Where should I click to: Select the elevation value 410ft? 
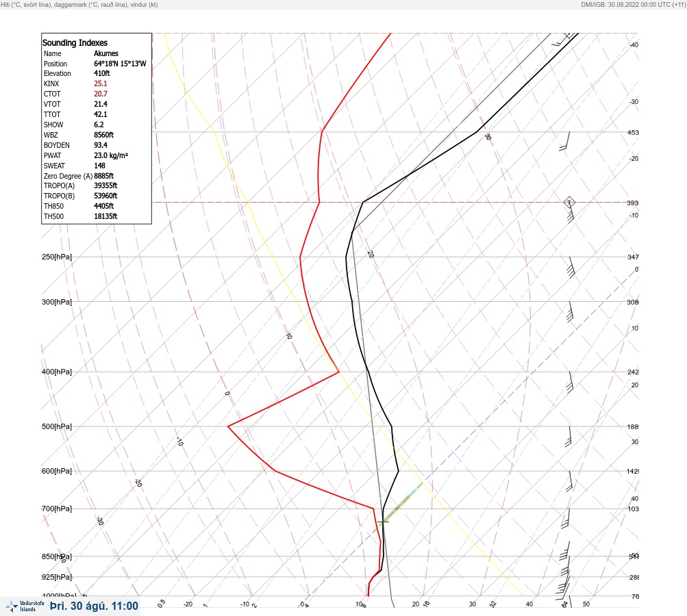(101, 73)
